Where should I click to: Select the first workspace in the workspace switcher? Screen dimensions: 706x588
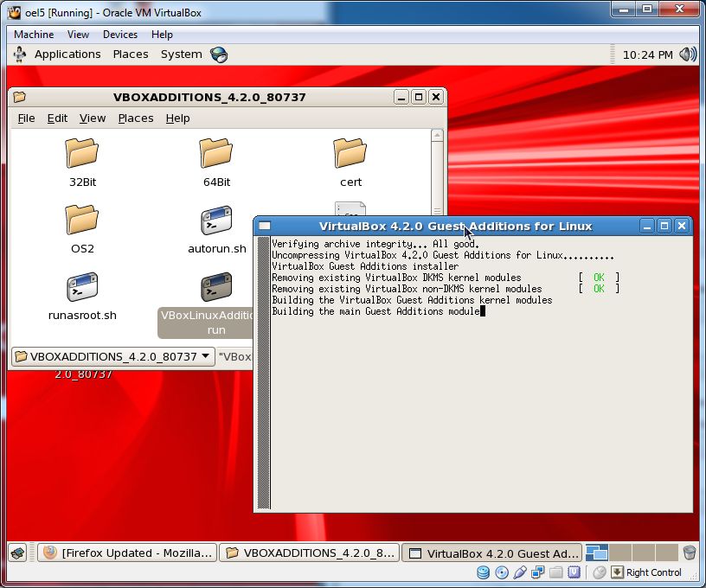[597, 553]
